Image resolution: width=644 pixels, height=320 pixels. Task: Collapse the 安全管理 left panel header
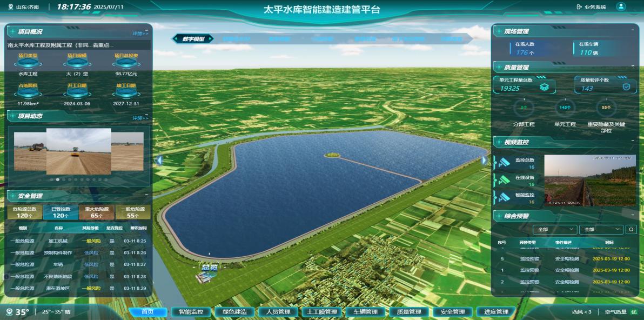pyautogui.click(x=145, y=195)
